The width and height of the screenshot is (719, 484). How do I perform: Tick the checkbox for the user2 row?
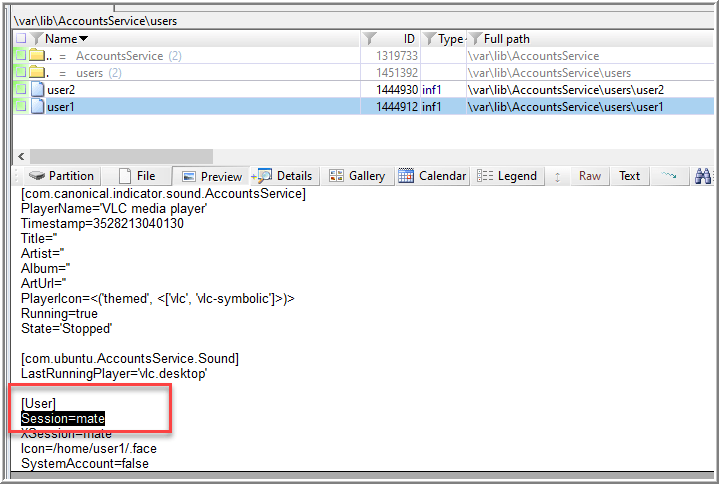click(20, 90)
